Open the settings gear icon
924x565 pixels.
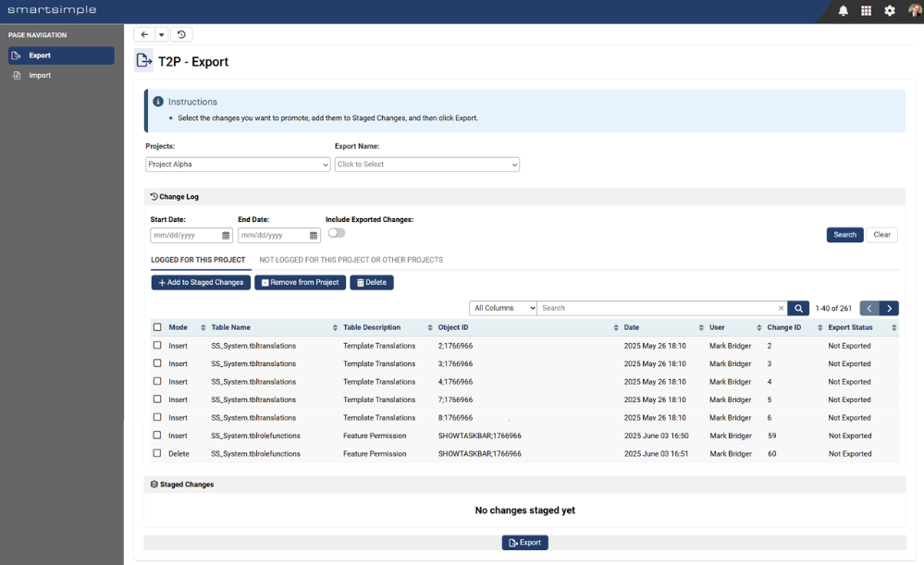pos(890,10)
